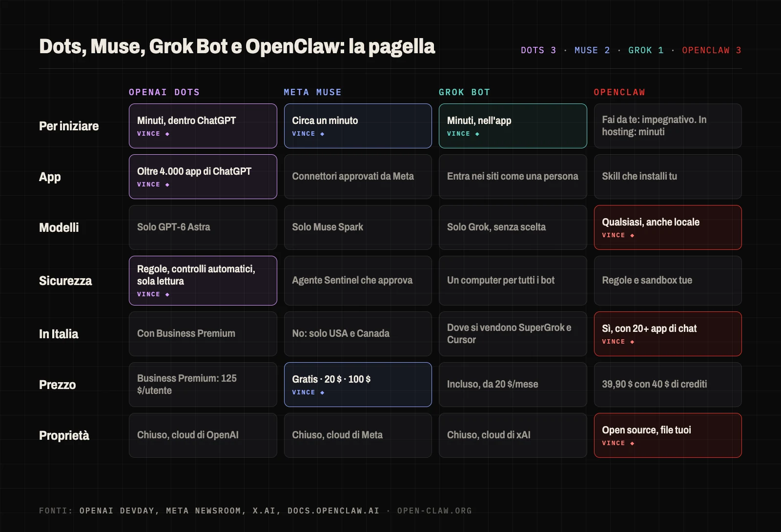Click the 'DOTS 3' score in the header
This screenshot has width=781, height=532.
coord(538,50)
